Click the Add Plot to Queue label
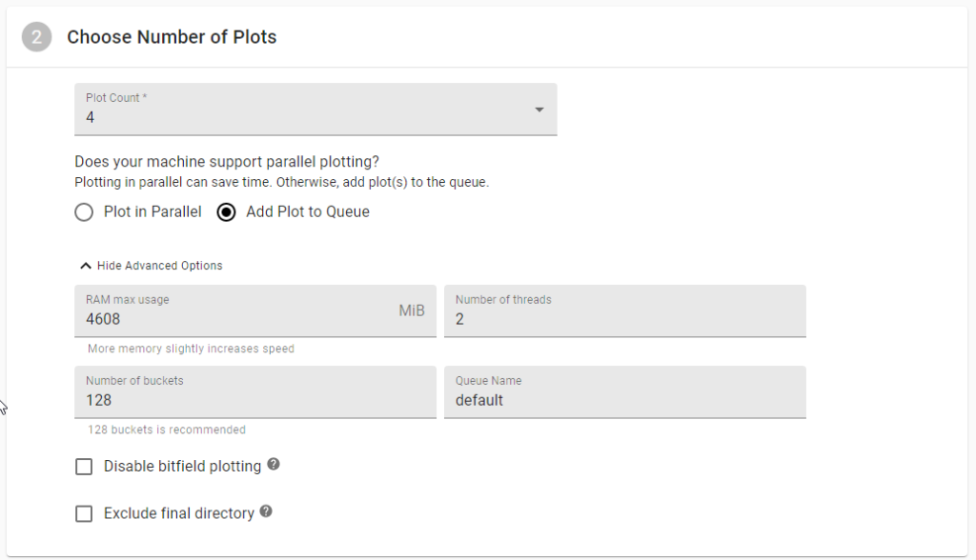Image resolution: width=976 pixels, height=560 pixels. (308, 212)
